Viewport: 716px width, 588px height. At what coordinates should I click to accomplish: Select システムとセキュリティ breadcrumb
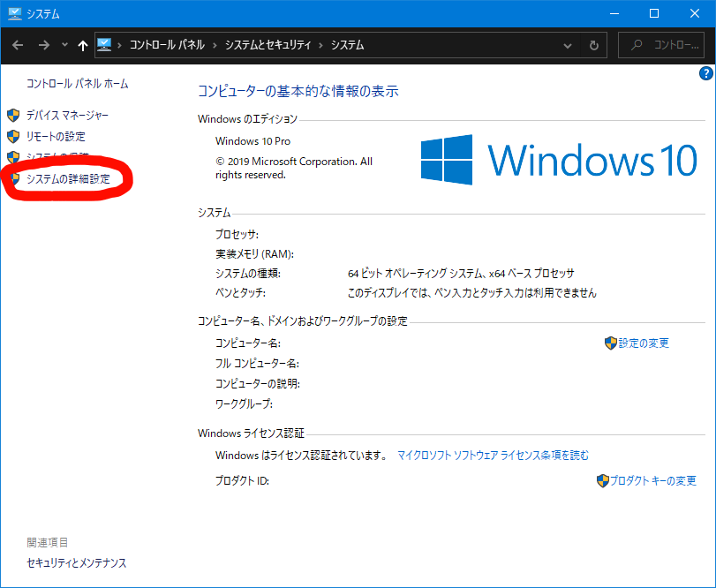click(x=268, y=45)
